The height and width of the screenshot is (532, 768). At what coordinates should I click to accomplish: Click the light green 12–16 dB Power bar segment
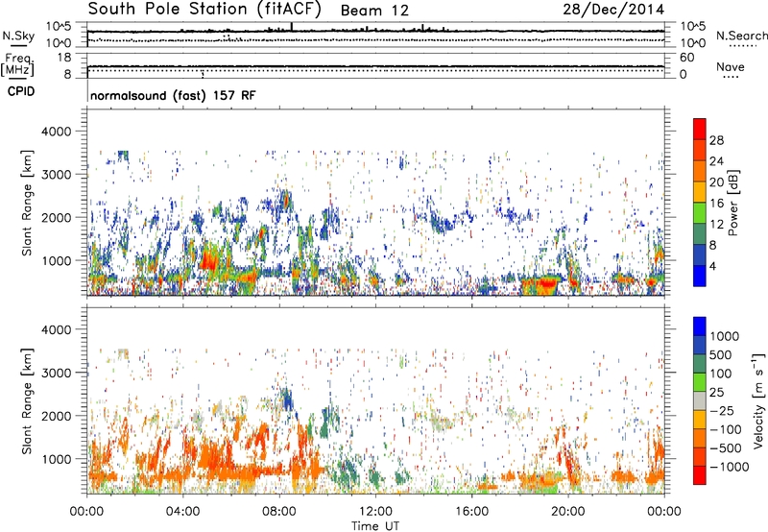coord(700,212)
